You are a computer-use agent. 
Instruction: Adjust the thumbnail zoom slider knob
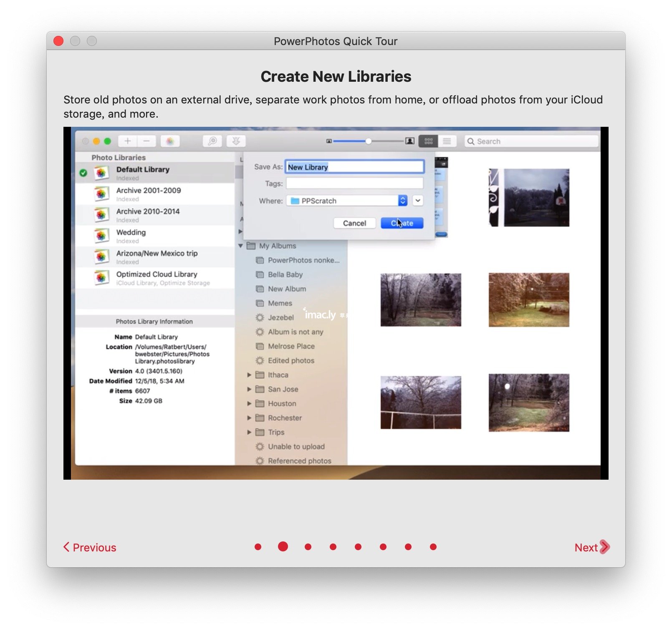pyautogui.click(x=369, y=141)
